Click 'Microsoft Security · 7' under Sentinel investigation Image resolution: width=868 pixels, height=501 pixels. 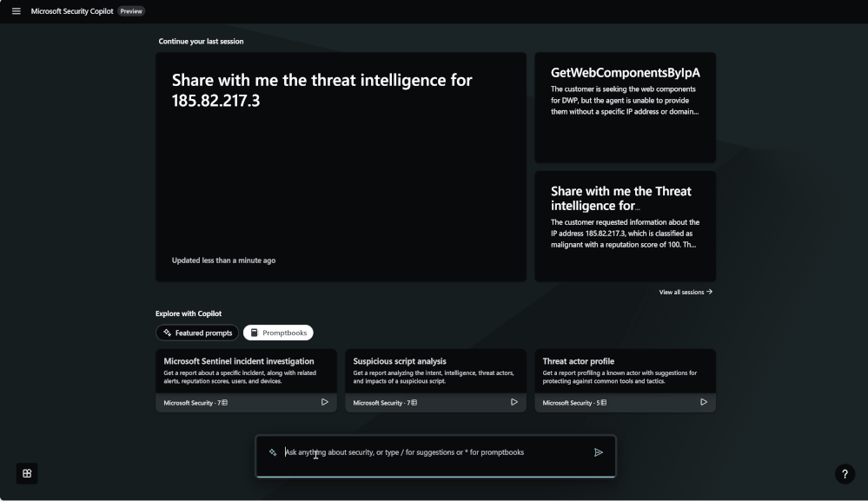coord(195,403)
